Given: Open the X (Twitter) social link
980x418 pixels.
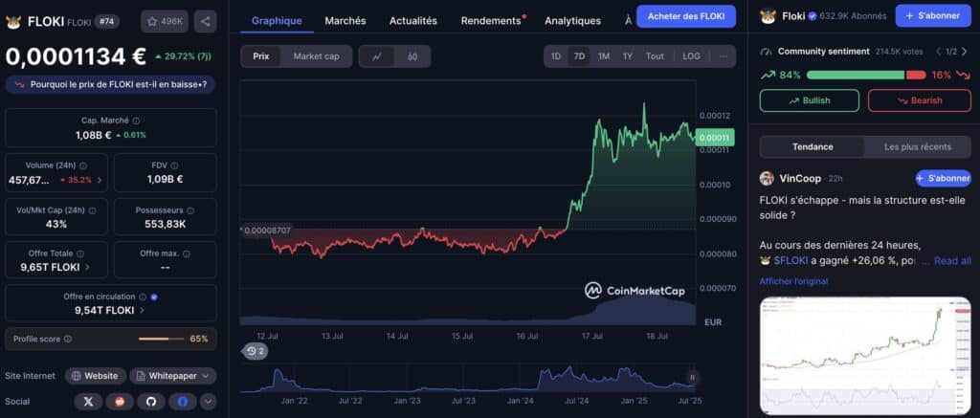Looking at the screenshot, I should (x=88, y=402).
